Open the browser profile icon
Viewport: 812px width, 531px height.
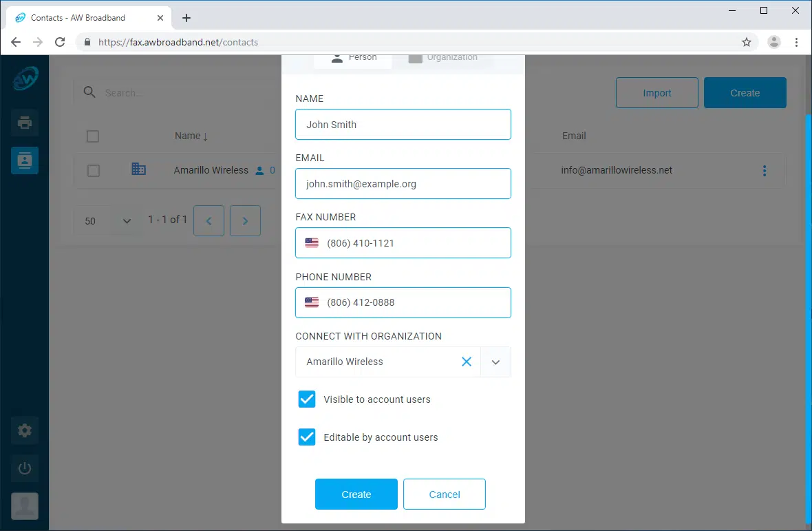coord(773,42)
